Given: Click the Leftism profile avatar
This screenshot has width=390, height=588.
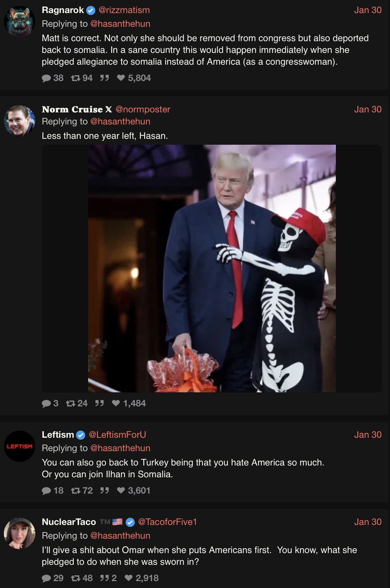Looking at the screenshot, I should (x=20, y=446).
